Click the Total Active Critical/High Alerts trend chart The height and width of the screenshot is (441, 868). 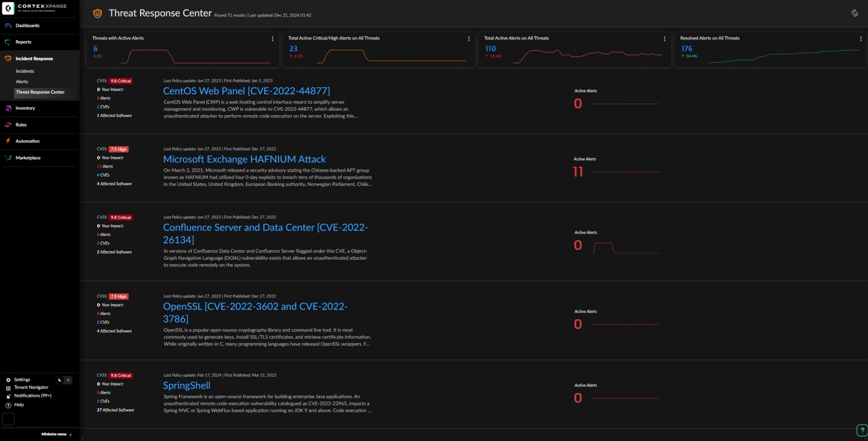tap(391, 55)
